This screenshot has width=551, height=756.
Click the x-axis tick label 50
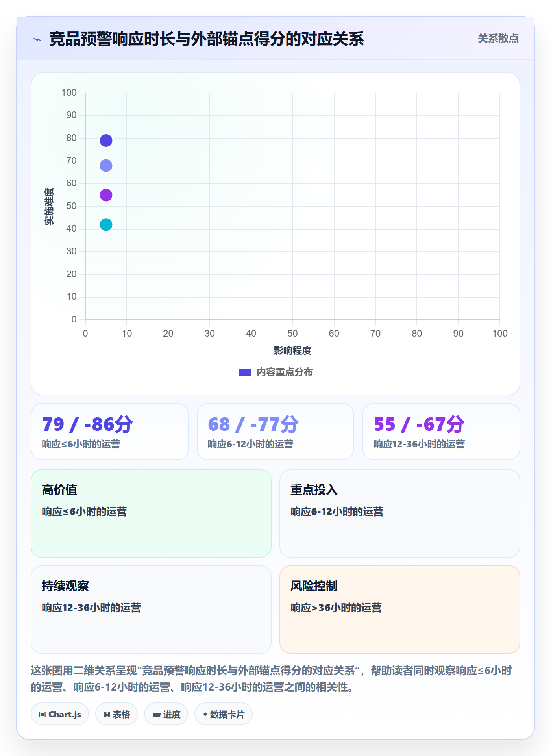pos(292,334)
